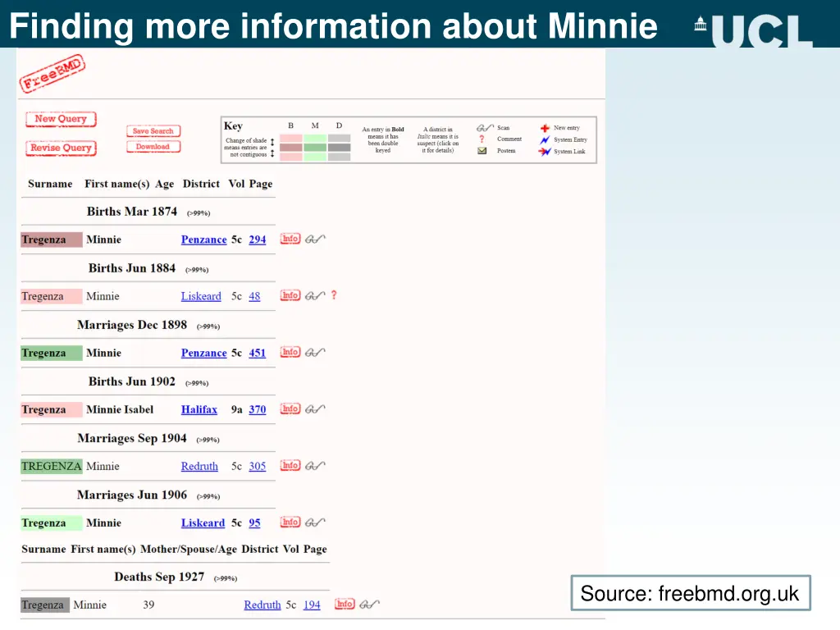Click the FreeBMD logo stamp

click(52, 73)
